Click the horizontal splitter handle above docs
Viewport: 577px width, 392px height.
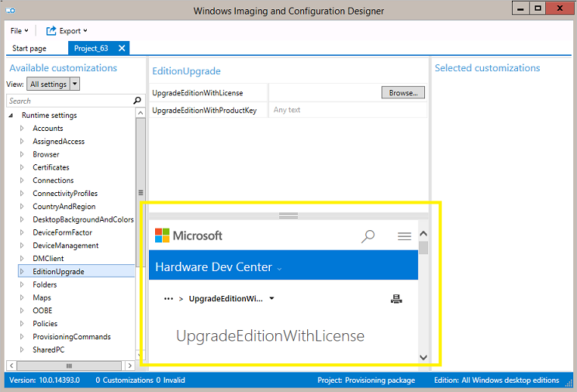288,215
